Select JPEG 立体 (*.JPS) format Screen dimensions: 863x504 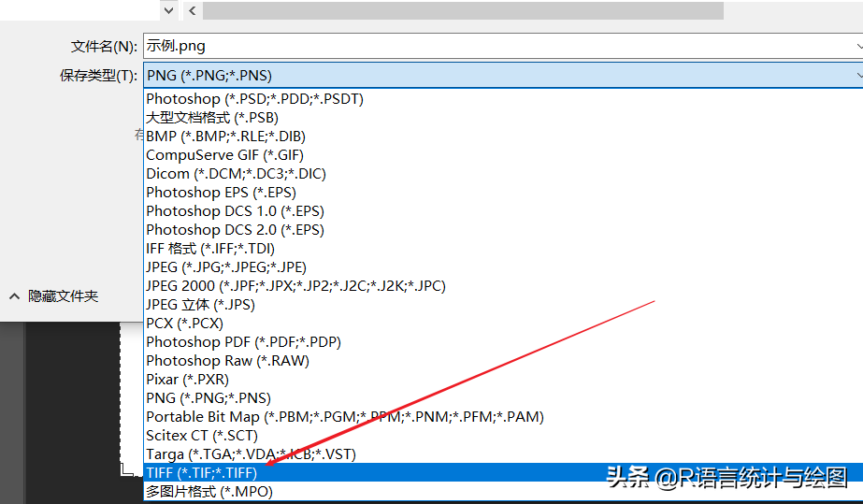pos(503,305)
